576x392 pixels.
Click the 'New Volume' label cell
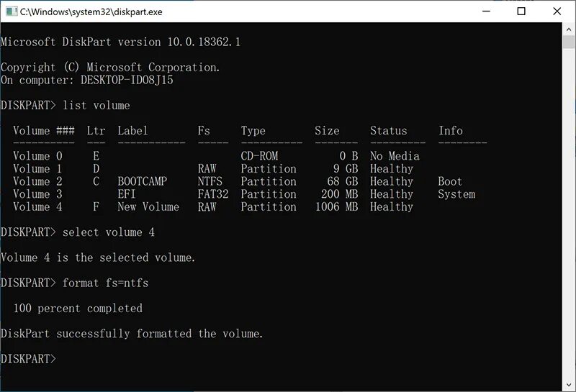[x=148, y=206]
